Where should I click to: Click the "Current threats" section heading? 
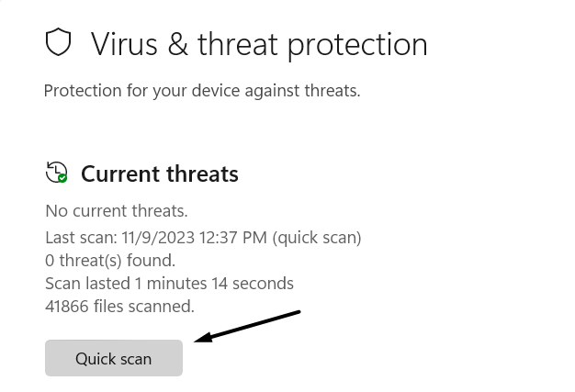pyautogui.click(x=160, y=174)
